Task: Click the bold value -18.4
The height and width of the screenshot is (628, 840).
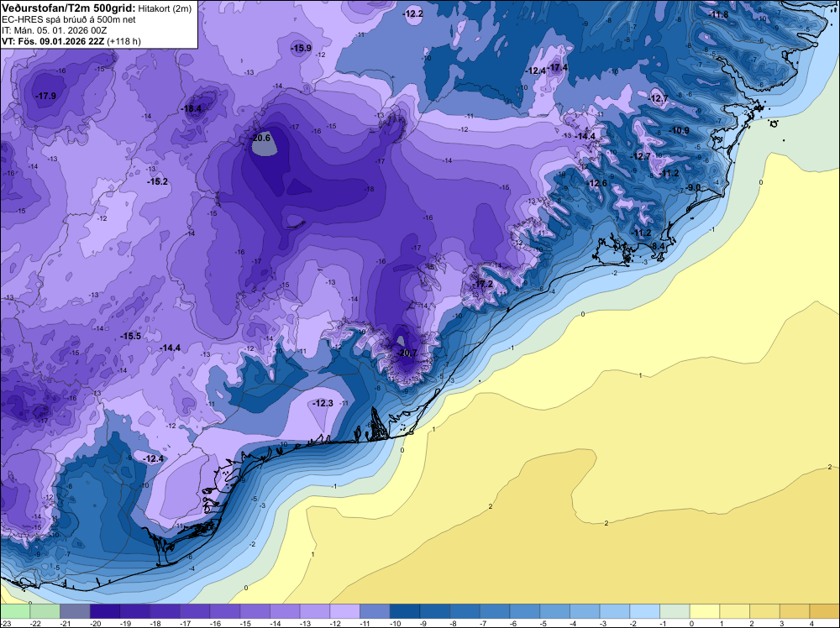Action: point(192,108)
